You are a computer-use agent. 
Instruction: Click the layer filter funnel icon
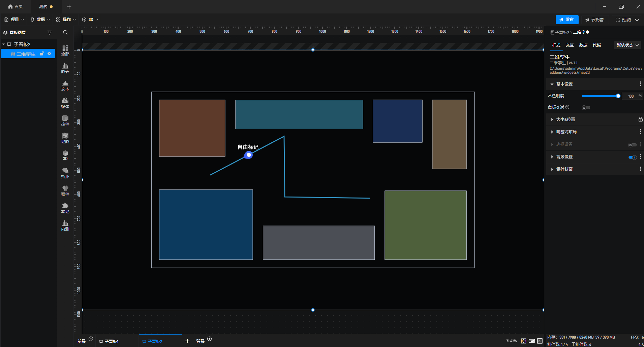50,33
